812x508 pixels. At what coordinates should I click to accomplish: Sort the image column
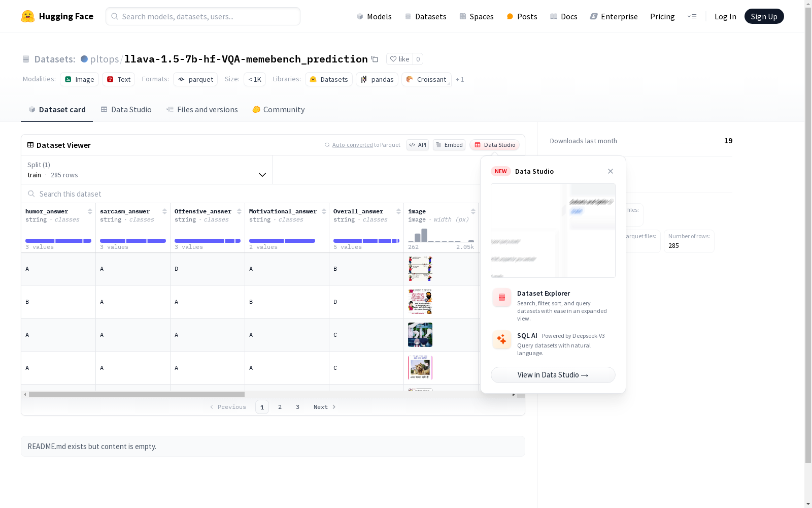pyautogui.click(x=473, y=211)
